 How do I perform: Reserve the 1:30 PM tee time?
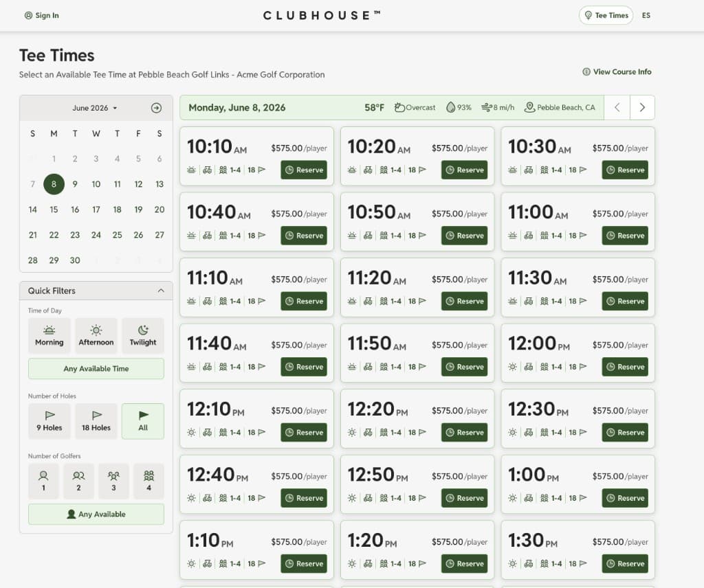[x=625, y=564]
